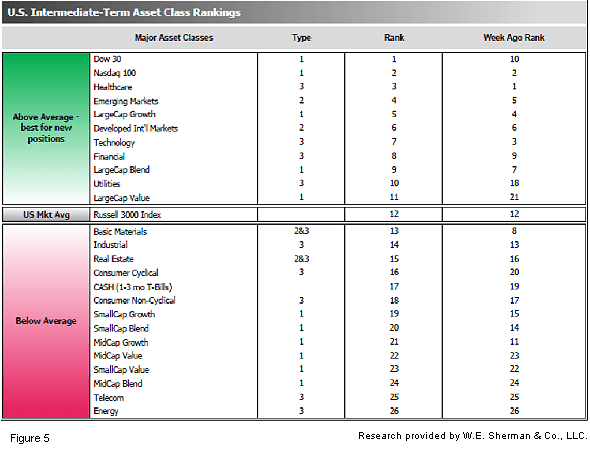Click the Type column header

(x=301, y=38)
